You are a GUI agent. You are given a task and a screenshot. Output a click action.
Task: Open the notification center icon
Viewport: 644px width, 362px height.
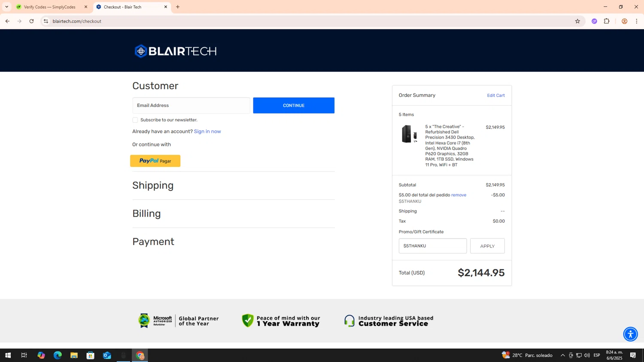click(633, 355)
